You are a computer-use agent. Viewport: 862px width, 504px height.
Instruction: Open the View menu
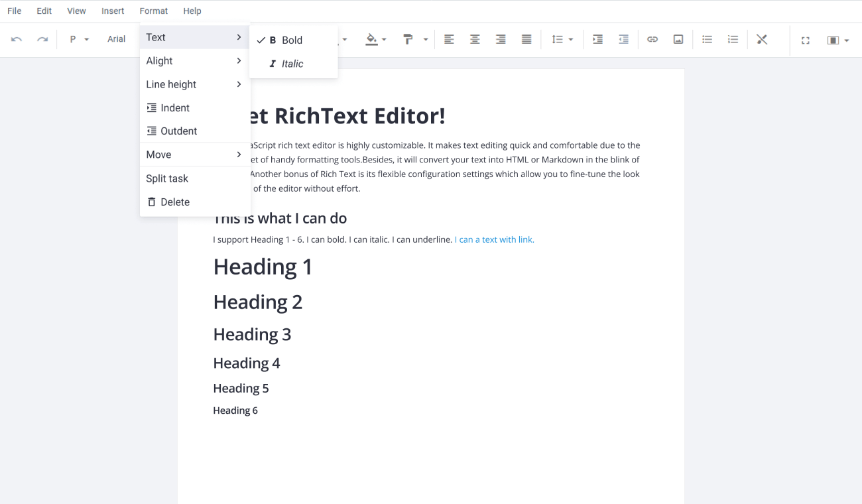(77, 11)
